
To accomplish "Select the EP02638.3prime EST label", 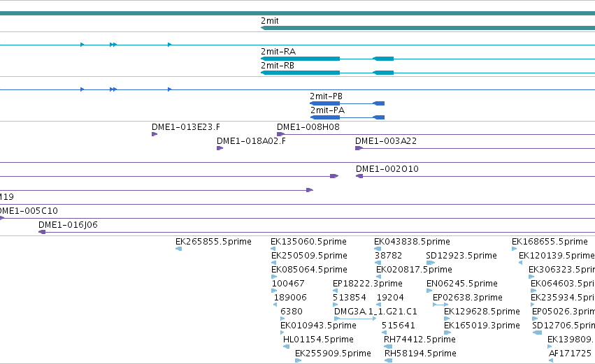I will (x=468, y=298).
